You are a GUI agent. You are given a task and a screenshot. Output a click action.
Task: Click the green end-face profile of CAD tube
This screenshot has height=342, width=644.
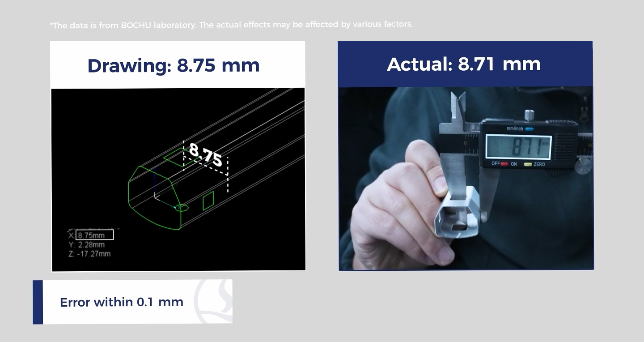(x=154, y=197)
